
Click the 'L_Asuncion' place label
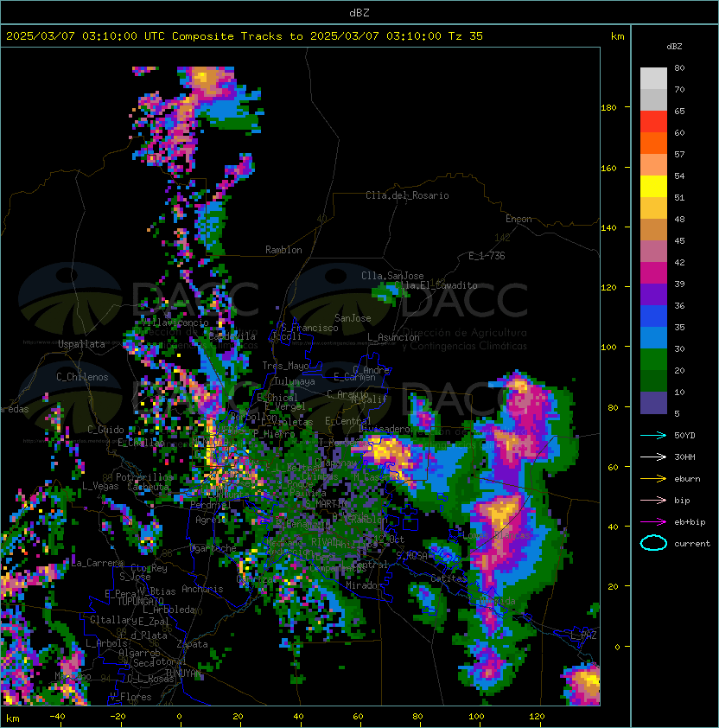pyautogui.click(x=393, y=337)
